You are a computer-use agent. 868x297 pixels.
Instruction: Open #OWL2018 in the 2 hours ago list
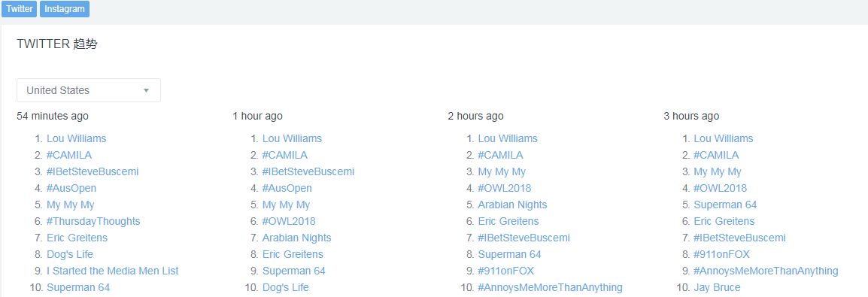click(x=504, y=188)
